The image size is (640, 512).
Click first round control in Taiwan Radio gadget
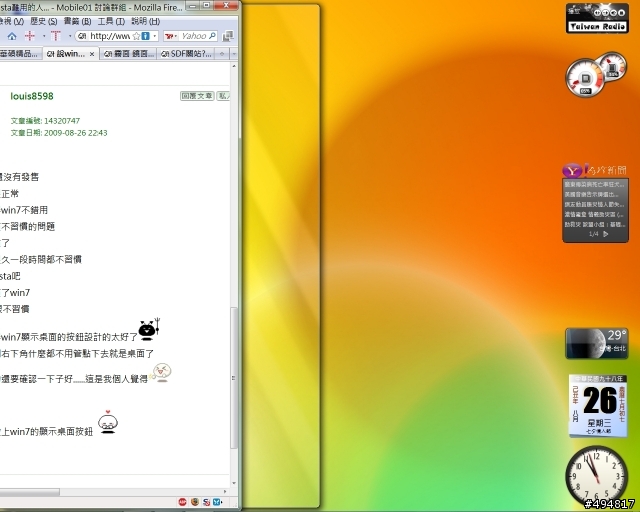[x=597, y=13]
